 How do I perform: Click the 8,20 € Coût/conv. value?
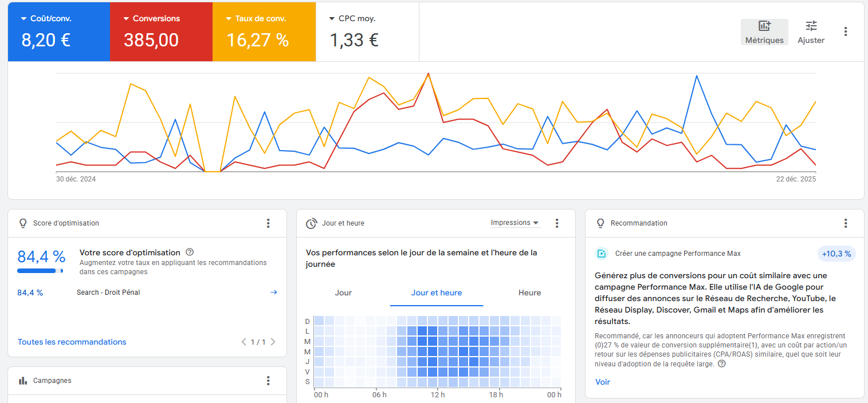pyautogui.click(x=46, y=40)
